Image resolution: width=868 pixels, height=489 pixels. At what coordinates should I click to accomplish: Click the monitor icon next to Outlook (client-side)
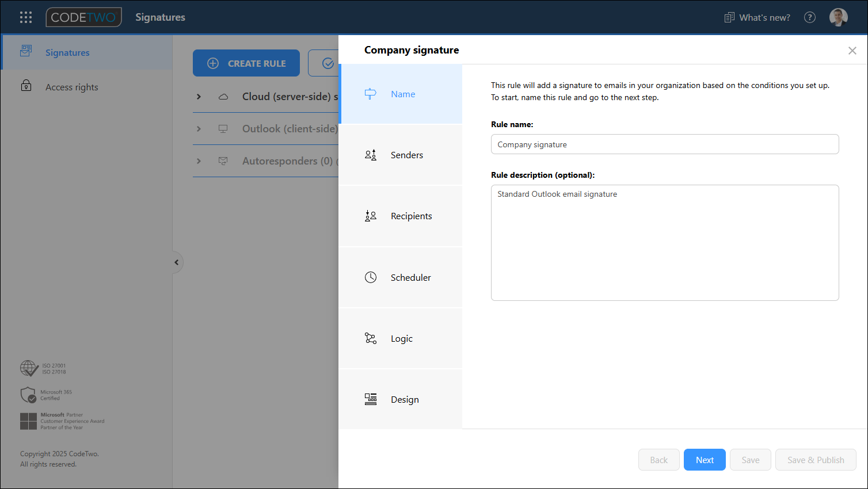point(223,129)
